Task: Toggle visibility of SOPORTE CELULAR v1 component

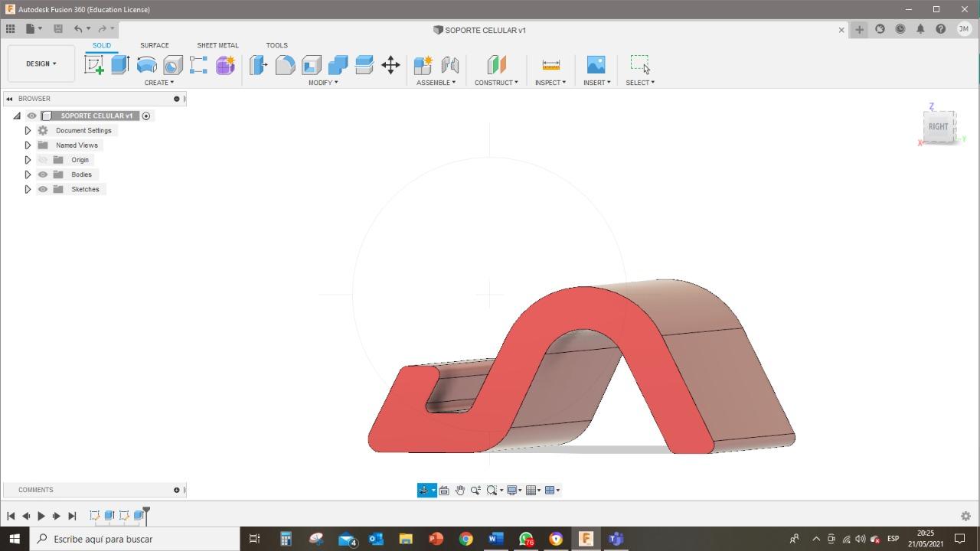Action: [x=31, y=116]
